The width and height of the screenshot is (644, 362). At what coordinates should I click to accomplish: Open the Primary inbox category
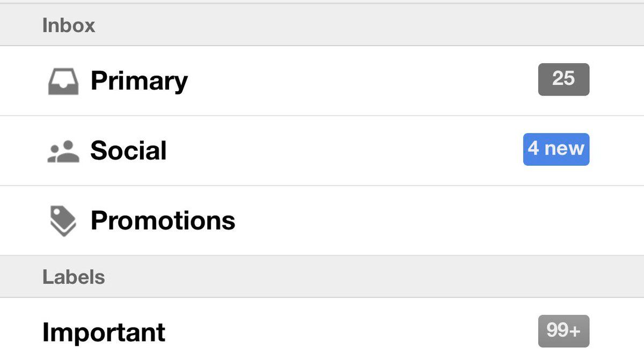(139, 81)
